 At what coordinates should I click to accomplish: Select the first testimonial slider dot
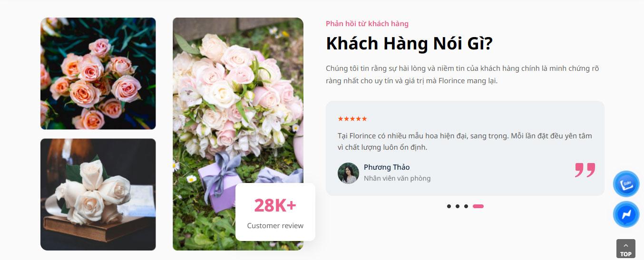(x=449, y=206)
